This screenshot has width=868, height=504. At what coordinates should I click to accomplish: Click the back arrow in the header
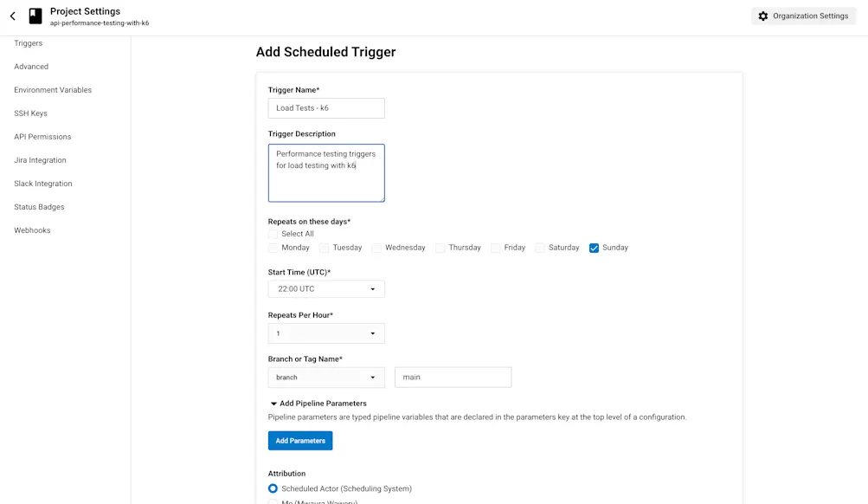click(12, 16)
